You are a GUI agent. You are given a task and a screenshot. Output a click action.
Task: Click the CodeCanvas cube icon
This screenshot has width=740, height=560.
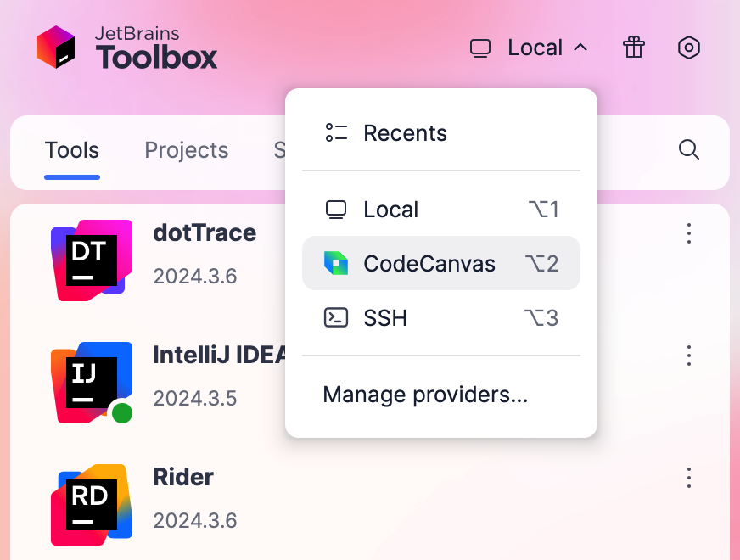[337, 264]
